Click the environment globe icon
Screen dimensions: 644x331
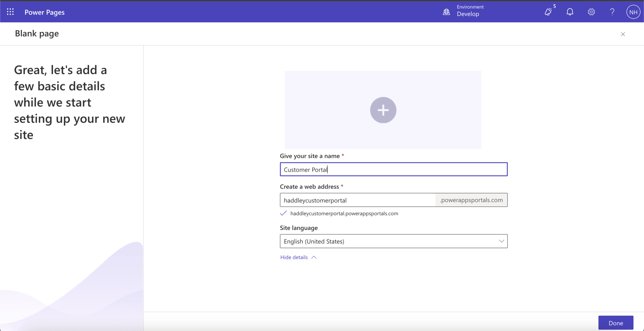446,12
